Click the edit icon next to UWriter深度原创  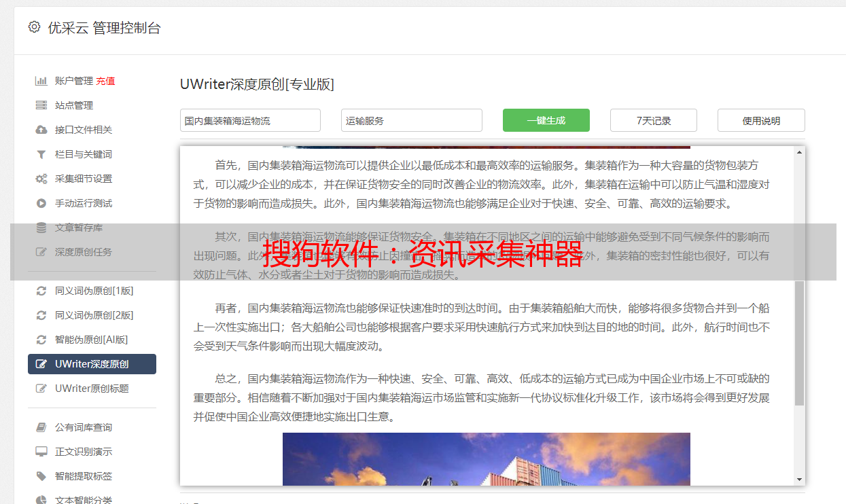[41, 364]
